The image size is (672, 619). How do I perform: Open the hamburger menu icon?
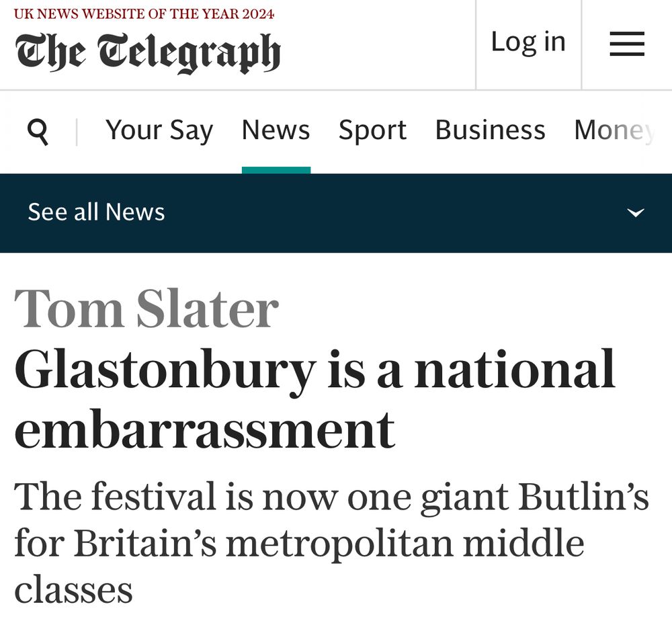click(x=627, y=44)
